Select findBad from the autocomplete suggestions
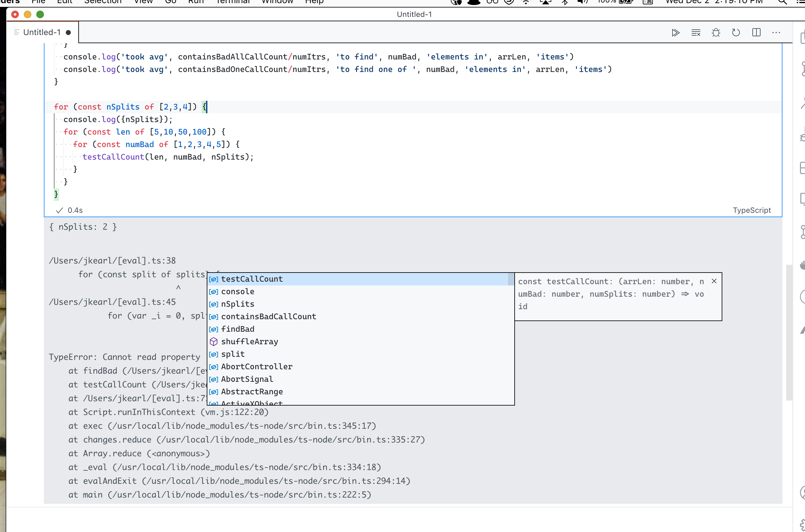 click(x=238, y=329)
